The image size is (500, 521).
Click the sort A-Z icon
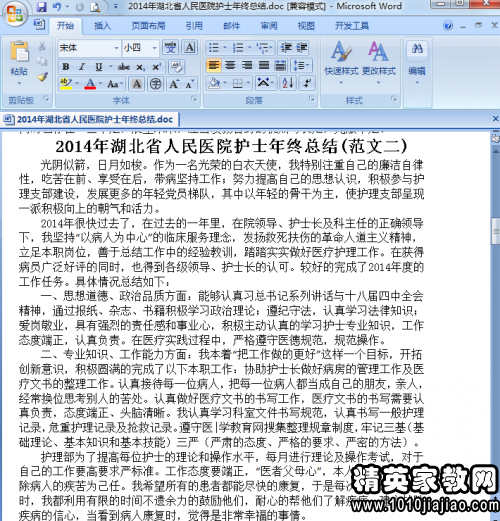click(288, 83)
